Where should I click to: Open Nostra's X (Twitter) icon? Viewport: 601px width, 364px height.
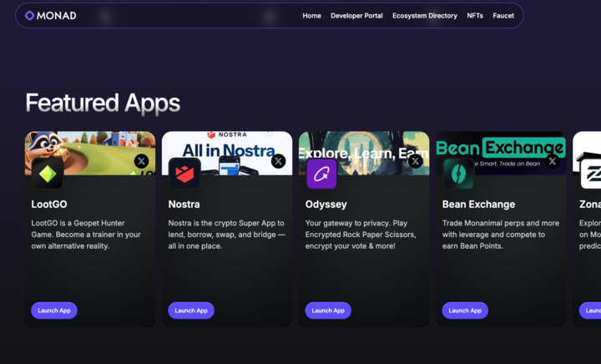(x=278, y=161)
